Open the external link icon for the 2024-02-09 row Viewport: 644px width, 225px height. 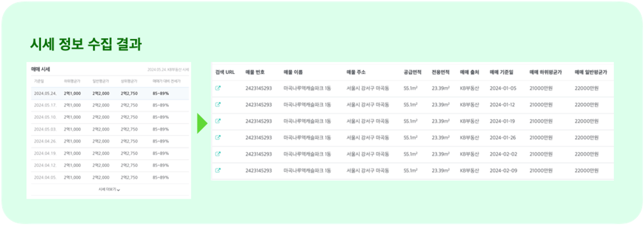218,170
